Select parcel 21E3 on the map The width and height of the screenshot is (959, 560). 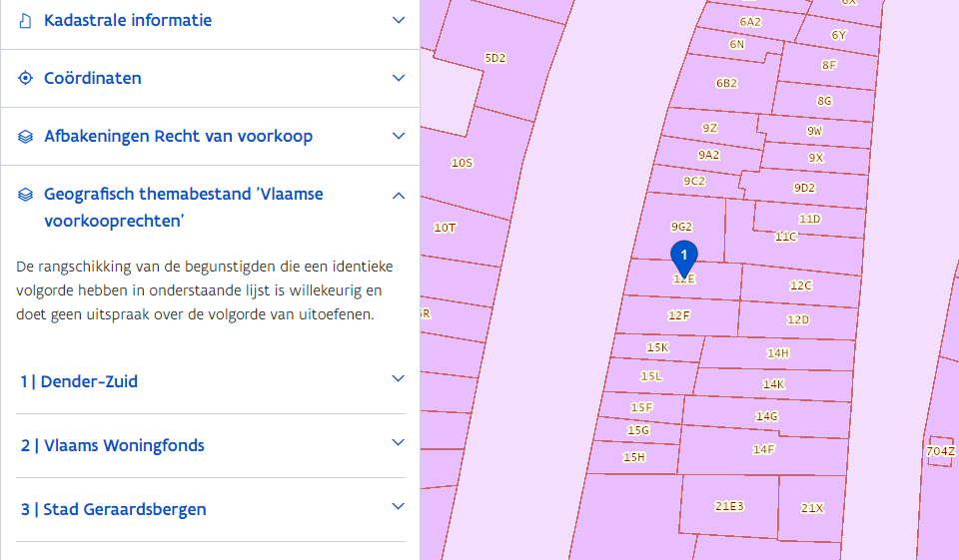729,506
